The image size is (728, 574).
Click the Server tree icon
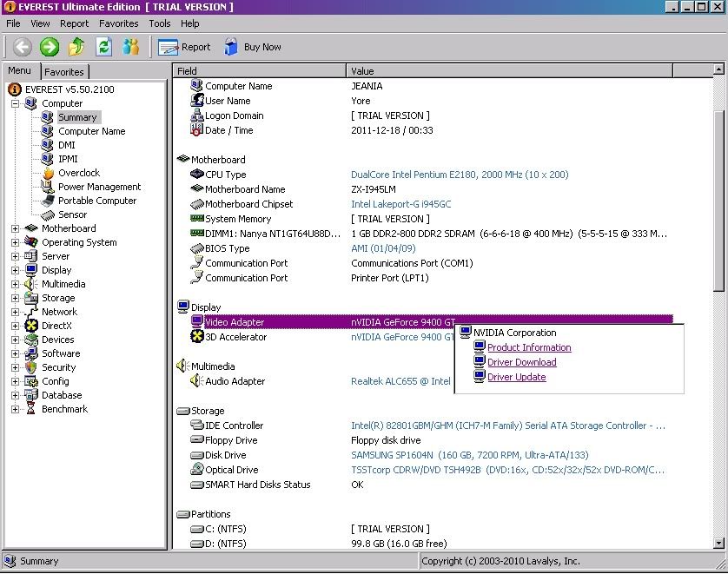31,256
